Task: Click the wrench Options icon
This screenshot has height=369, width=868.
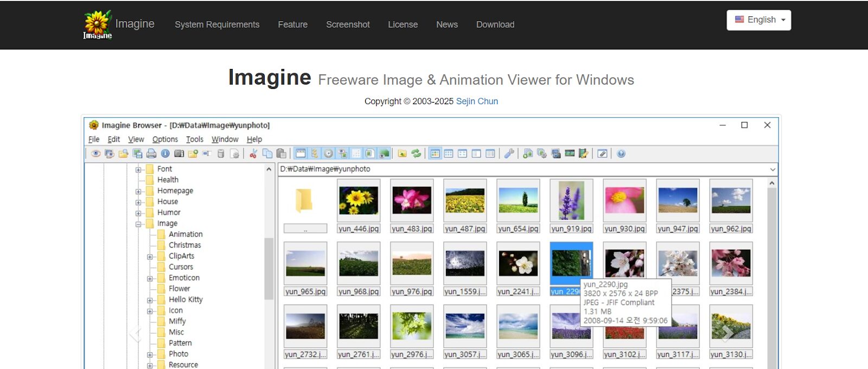Action: pyautogui.click(x=509, y=154)
